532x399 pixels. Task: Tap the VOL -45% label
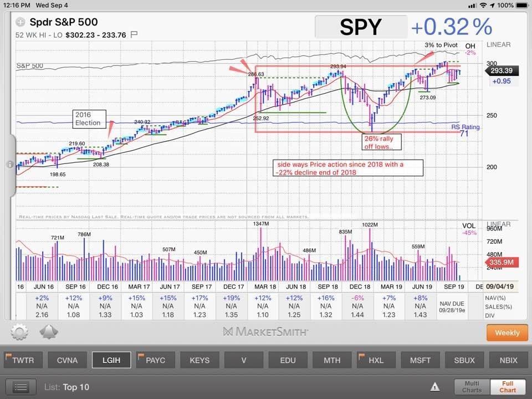coord(469,229)
